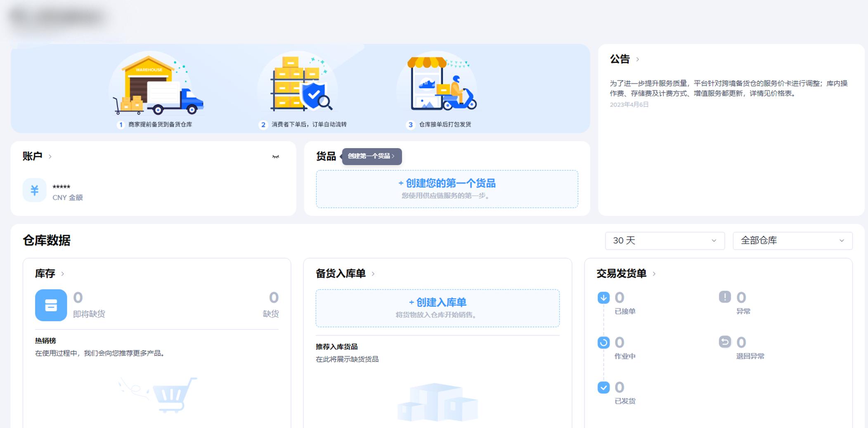Click the 已接单 down-arrow status icon
The image size is (868, 428).
tap(603, 297)
